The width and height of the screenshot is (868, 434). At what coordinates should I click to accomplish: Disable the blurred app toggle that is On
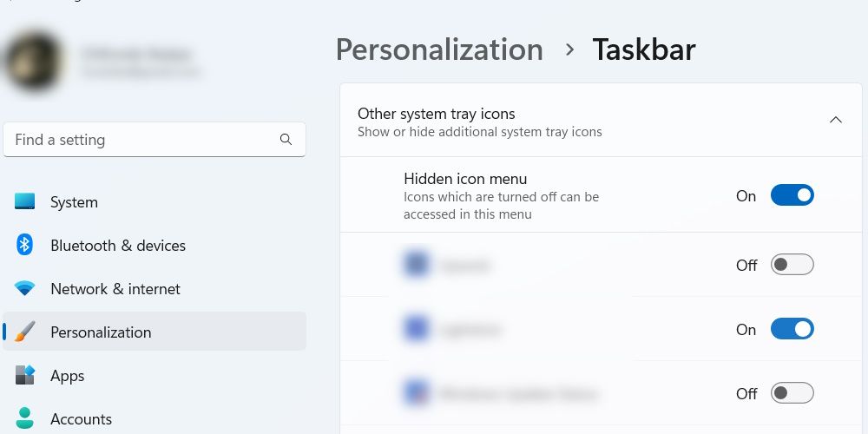point(792,330)
